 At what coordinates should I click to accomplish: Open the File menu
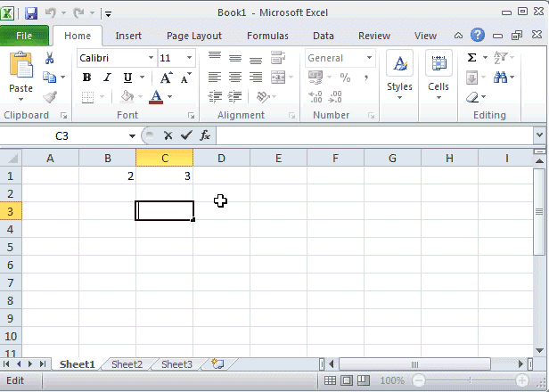pos(24,36)
